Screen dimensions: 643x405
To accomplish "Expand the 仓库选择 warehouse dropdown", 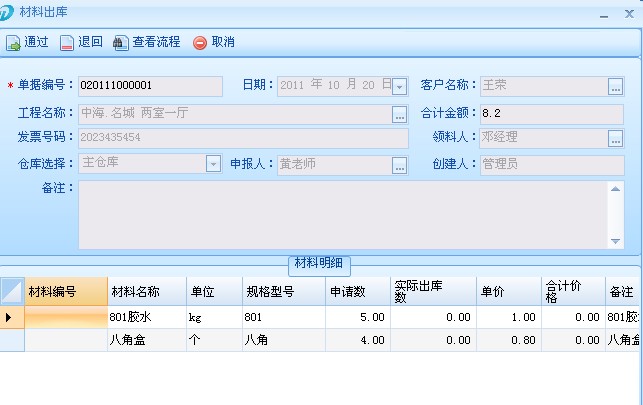I will click(213, 165).
